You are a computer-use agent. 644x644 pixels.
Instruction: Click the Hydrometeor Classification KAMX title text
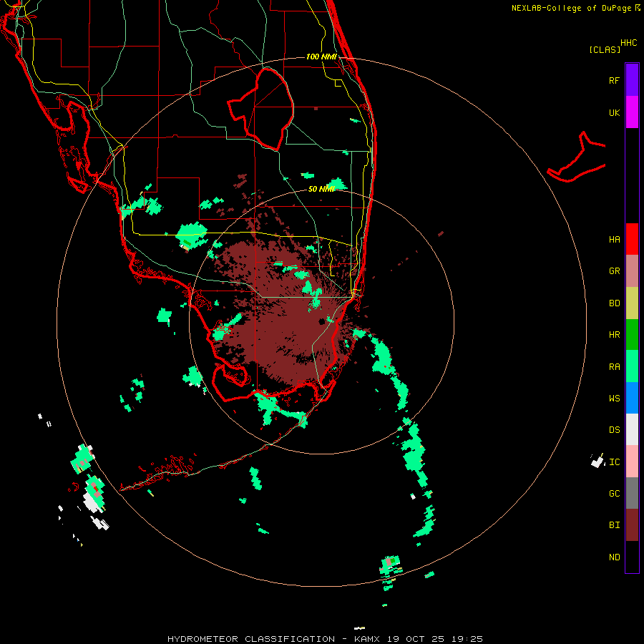pyautogui.click(x=325, y=639)
